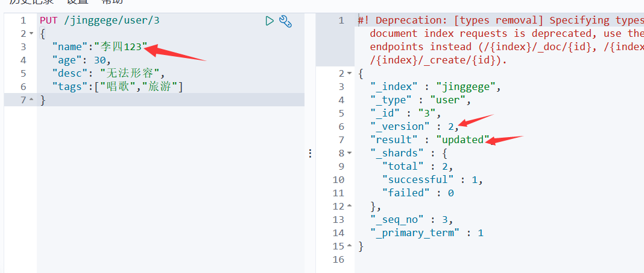
Task: Open the 设置 settings menu
Action: coord(77,2)
